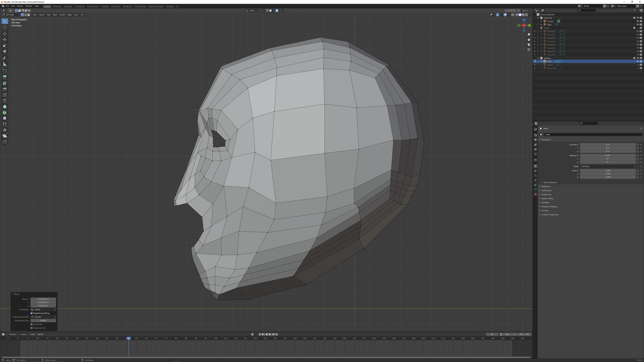Select the Spin tool
This screenshot has width=644, height=362.
[5, 113]
